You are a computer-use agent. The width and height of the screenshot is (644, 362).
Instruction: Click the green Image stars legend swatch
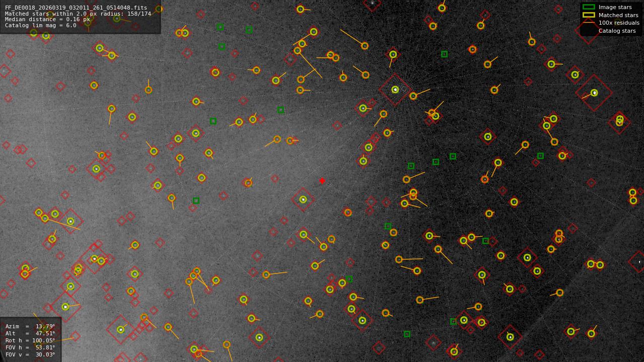click(588, 7)
